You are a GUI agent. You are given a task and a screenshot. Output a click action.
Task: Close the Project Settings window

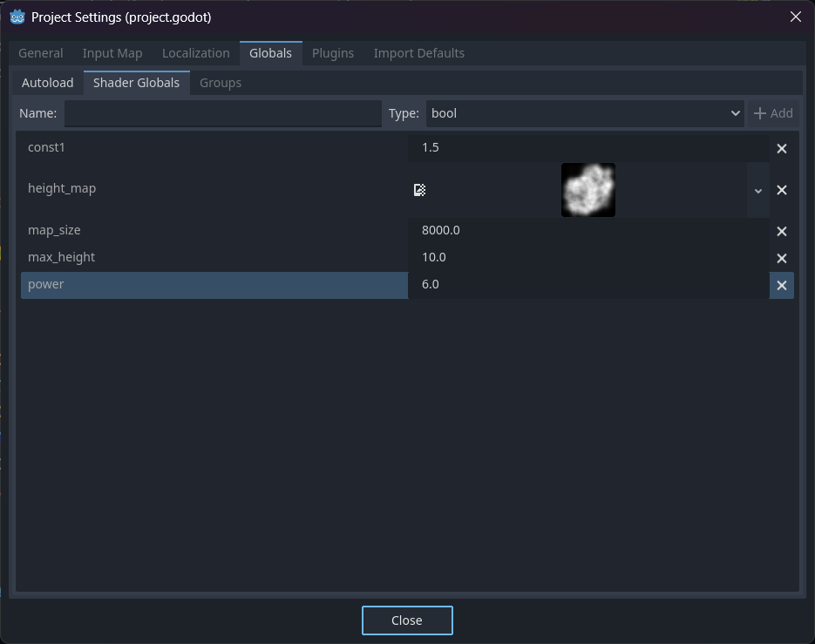point(795,17)
